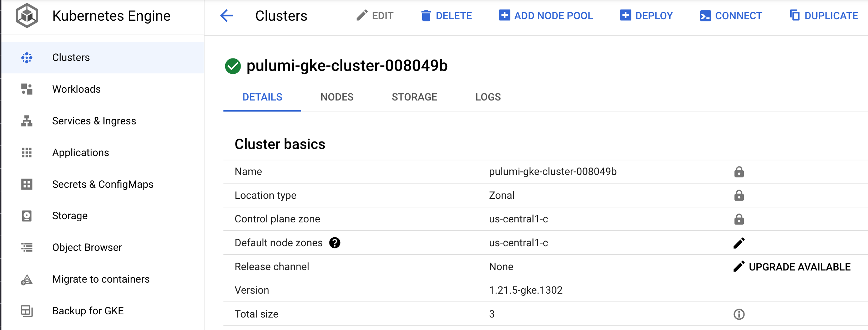The height and width of the screenshot is (330, 868).
Task: Switch to the NODES tab
Action: point(337,97)
